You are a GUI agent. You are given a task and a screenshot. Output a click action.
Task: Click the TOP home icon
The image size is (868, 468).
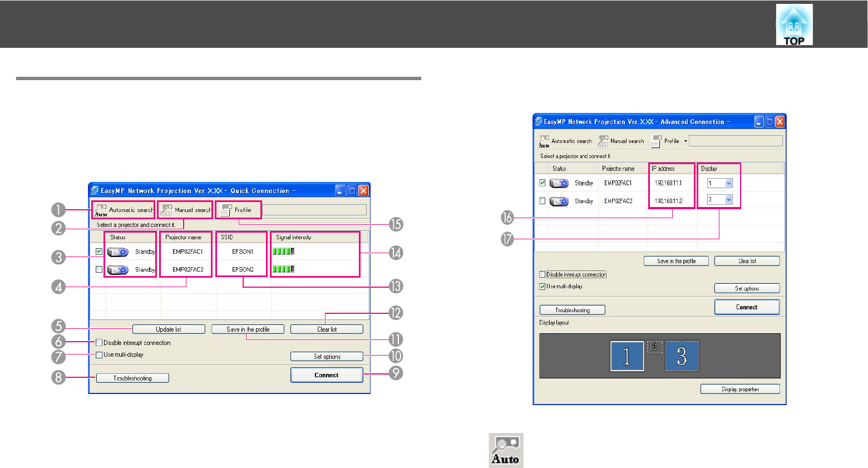click(x=795, y=24)
